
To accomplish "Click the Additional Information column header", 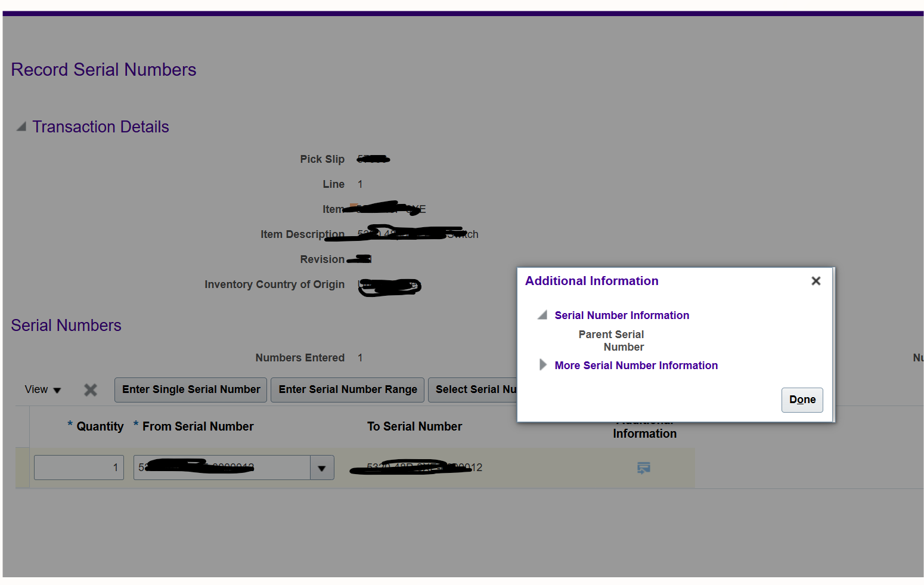I will (644, 426).
